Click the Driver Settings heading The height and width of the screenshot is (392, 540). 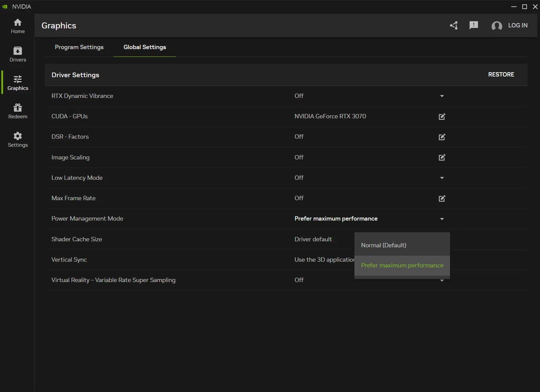(76, 75)
